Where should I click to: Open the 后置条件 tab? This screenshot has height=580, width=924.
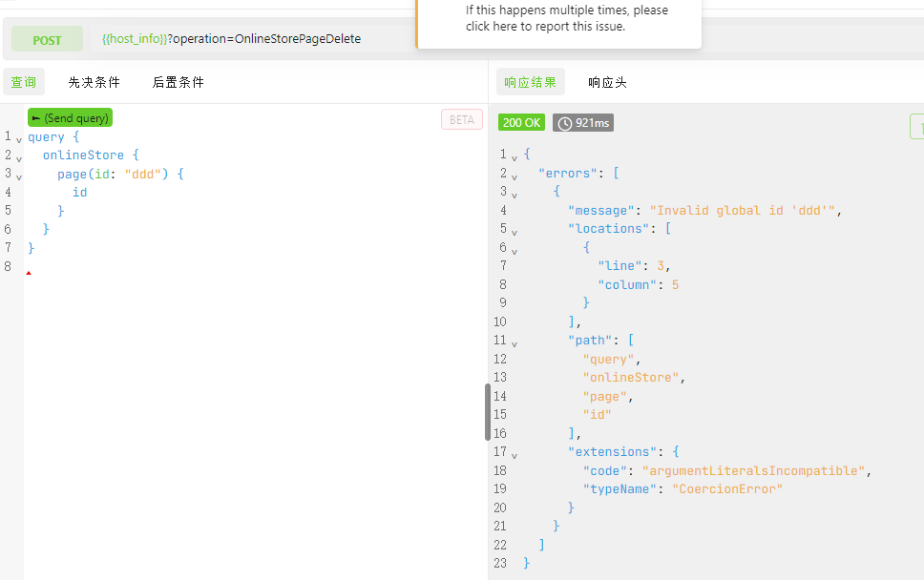[178, 82]
